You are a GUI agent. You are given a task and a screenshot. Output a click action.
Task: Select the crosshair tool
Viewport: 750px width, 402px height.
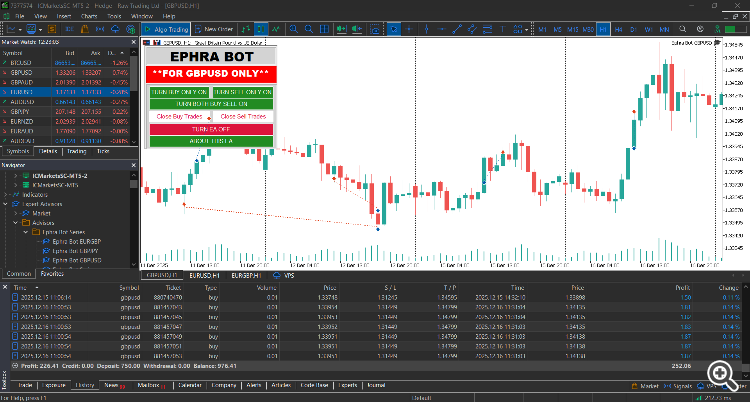409,29
